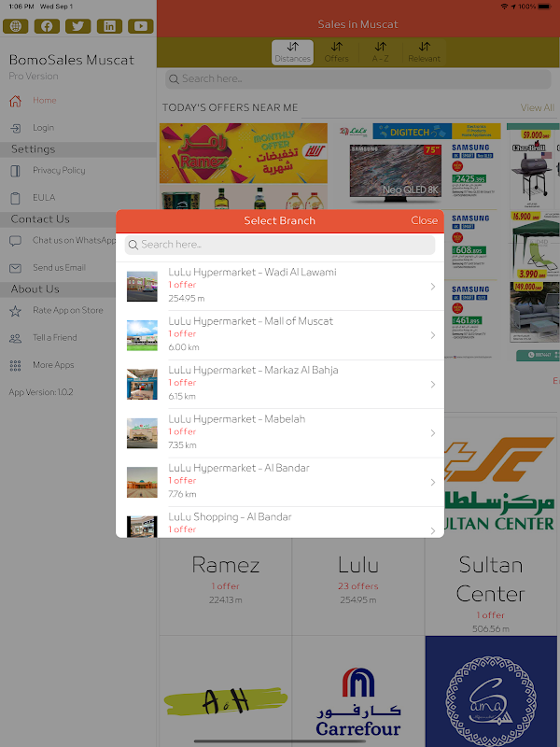
Task: Click the Home house icon
Action: point(15,101)
